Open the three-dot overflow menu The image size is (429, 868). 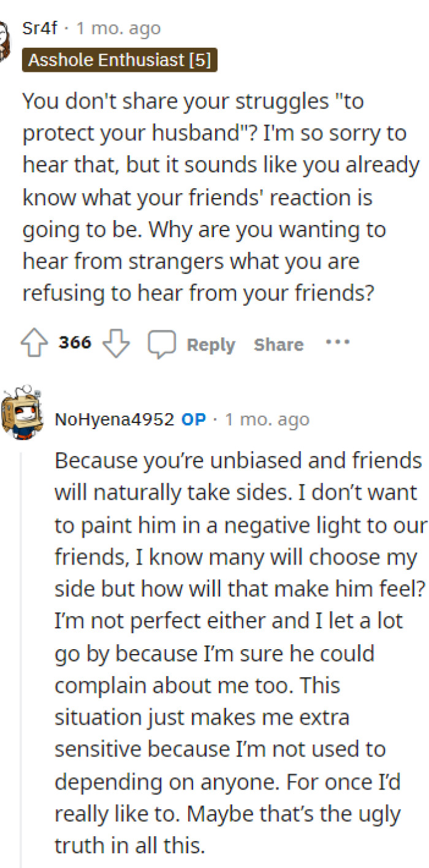pos(337,342)
